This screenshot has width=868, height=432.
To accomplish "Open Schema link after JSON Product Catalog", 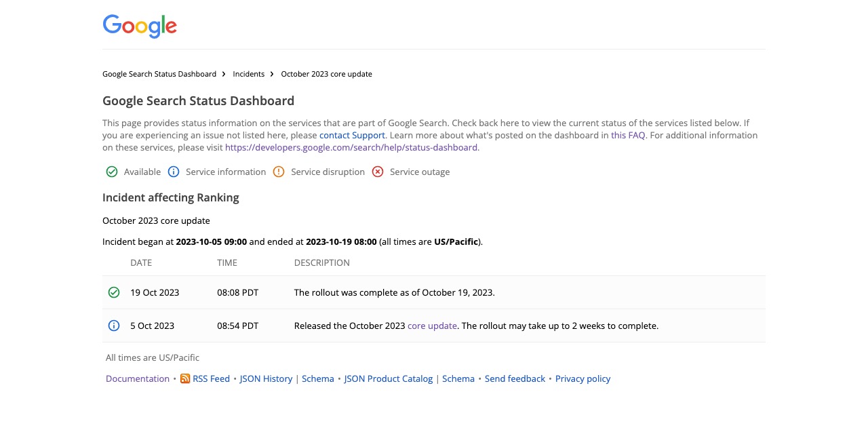I will tap(458, 378).
